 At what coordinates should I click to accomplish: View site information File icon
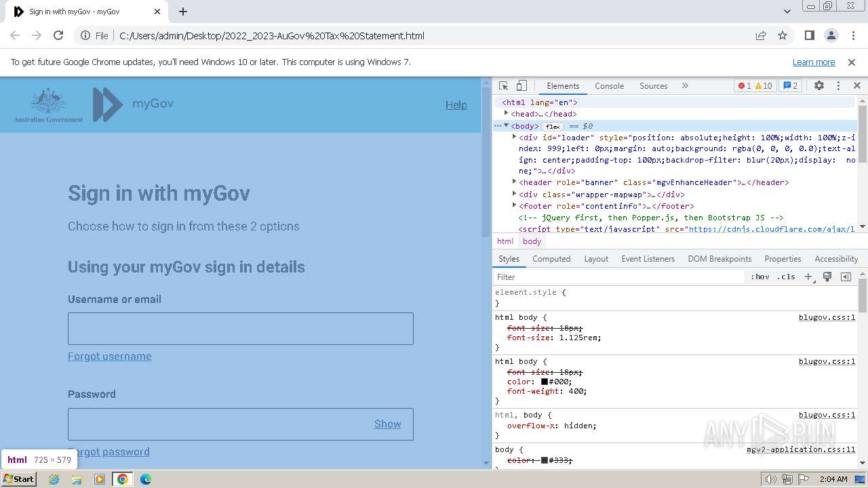94,36
